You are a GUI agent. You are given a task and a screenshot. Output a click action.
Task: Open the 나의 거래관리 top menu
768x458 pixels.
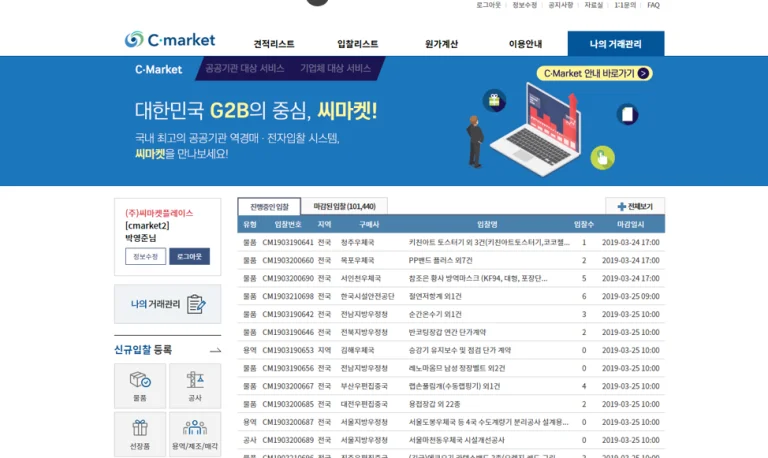616,44
